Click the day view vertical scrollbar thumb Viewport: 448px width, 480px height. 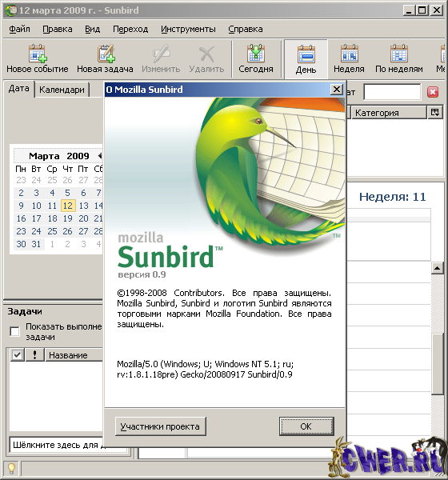[x=438, y=364]
